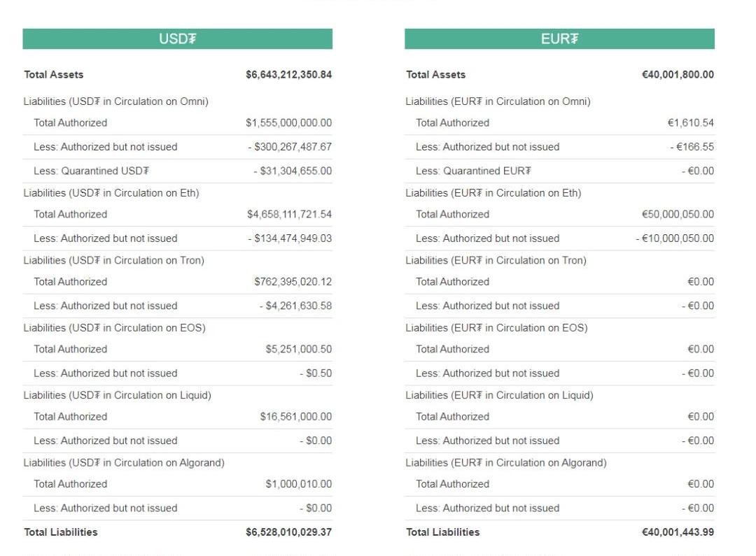Click the USD₮ green header banner
The height and width of the screenshot is (556, 756).
pyautogui.click(x=177, y=39)
